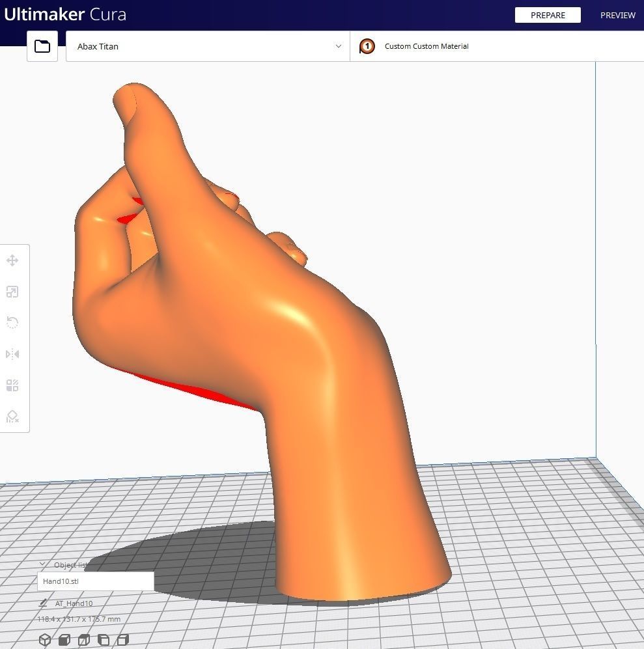Screen dimensions: 644x649
Task: Switch to top view cube icon
Action: point(83,640)
